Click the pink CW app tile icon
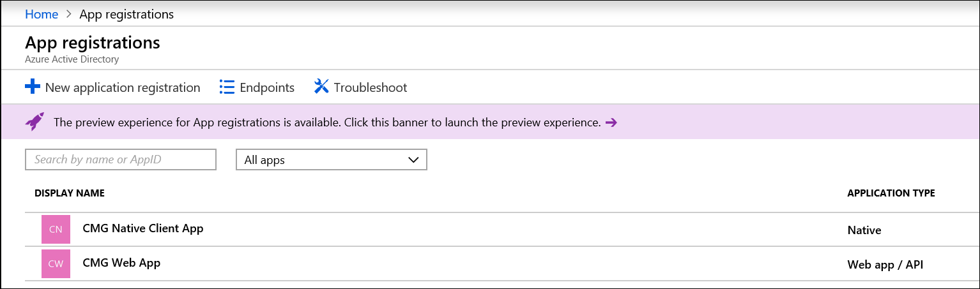The image size is (980, 289). [56, 263]
